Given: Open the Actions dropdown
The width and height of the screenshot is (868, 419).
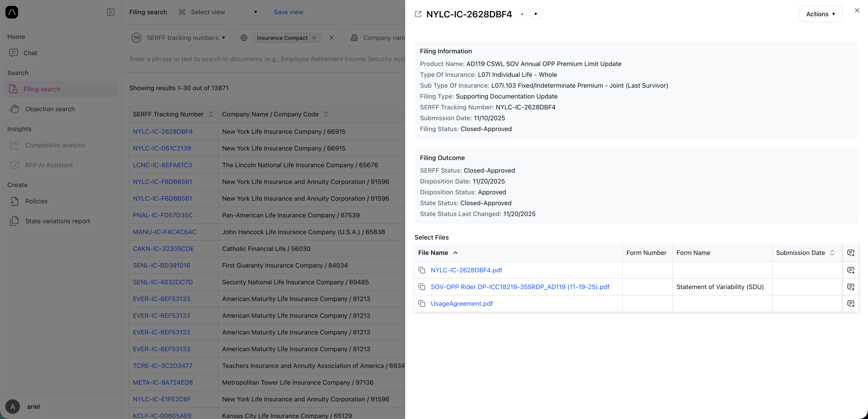Looking at the screenshot, I should tap(820, 14).
